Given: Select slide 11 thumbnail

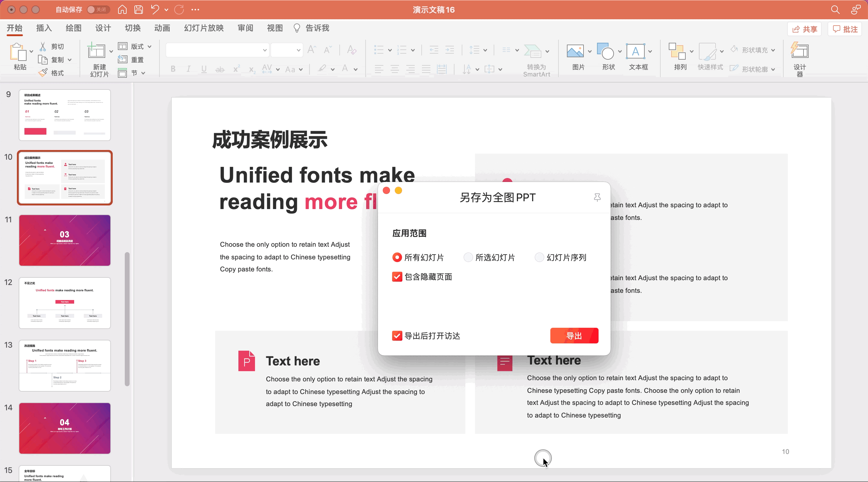Looking at the screenshot, I should click(x=65, y=240).
